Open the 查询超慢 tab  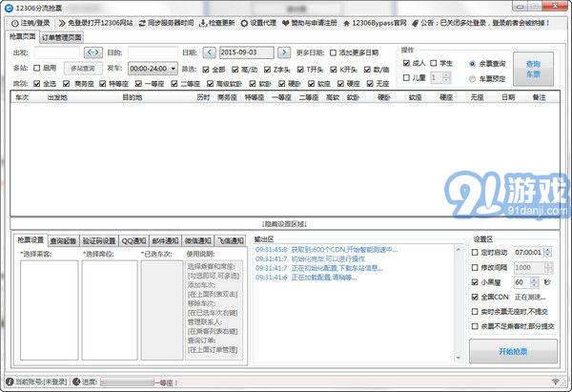point(64,241)
